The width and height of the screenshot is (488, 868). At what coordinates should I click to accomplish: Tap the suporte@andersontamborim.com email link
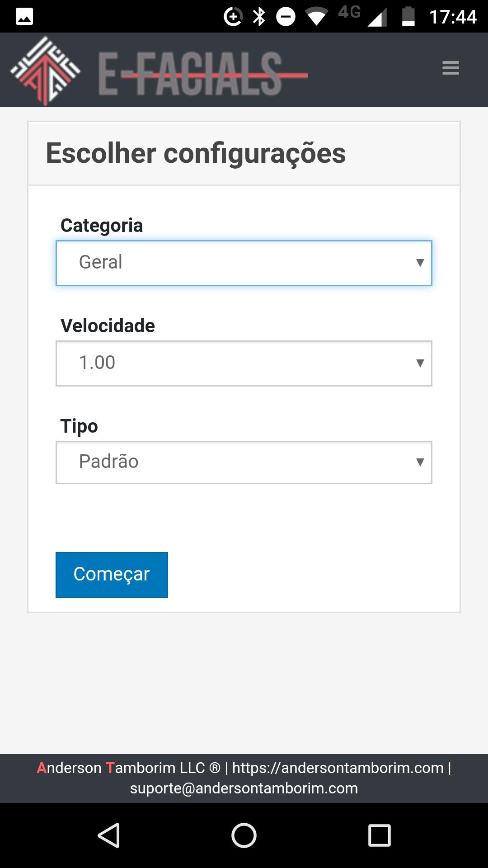[x=244, y=788]
